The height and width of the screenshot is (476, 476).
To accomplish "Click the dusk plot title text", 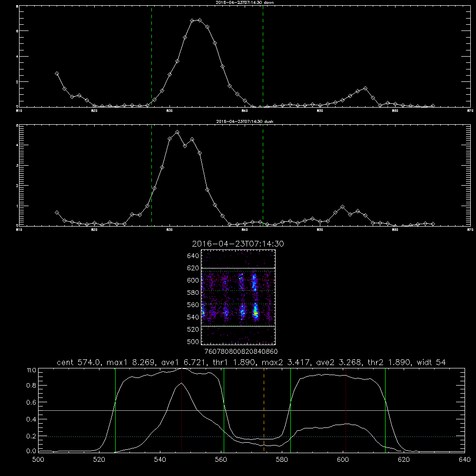I will 245,121.
